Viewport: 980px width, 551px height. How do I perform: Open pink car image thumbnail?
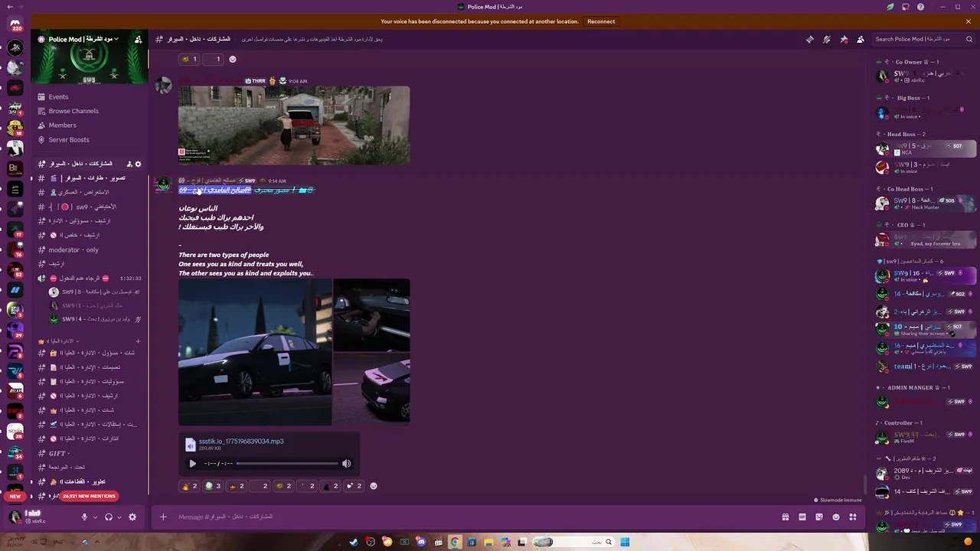(372, 389)
